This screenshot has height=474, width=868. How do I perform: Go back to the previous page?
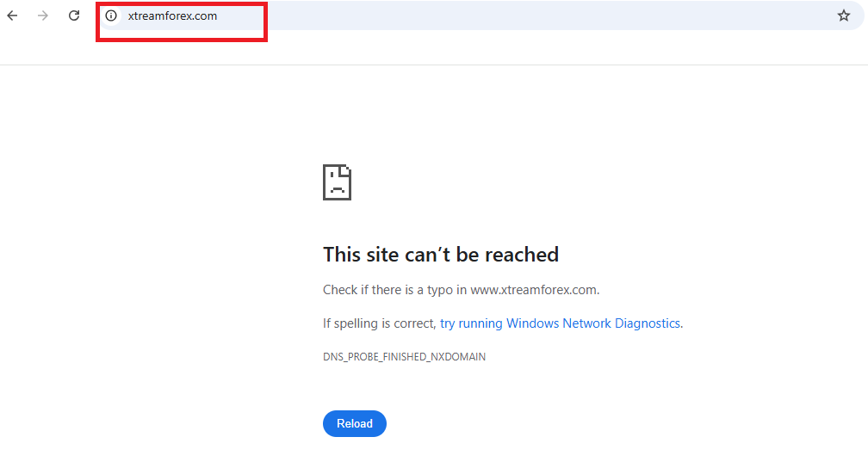12,15
